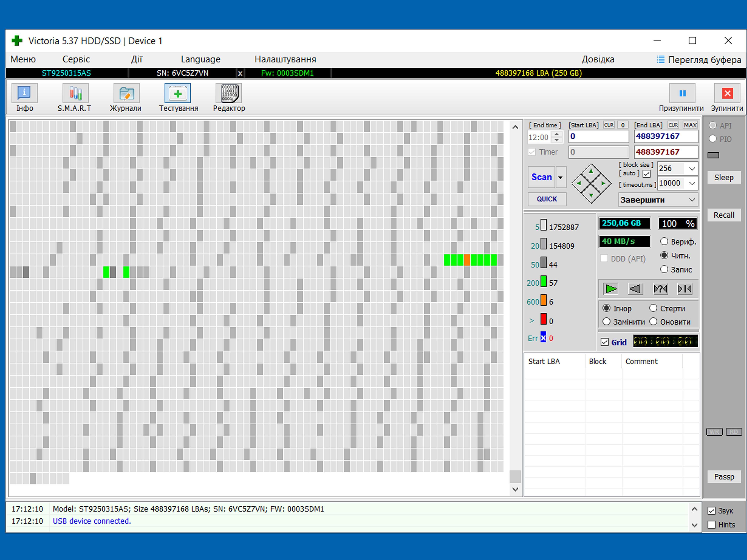This screenshot has height=560, width=747.
Task: Click the red Зупинити stop icon
Action: point(727,93)
